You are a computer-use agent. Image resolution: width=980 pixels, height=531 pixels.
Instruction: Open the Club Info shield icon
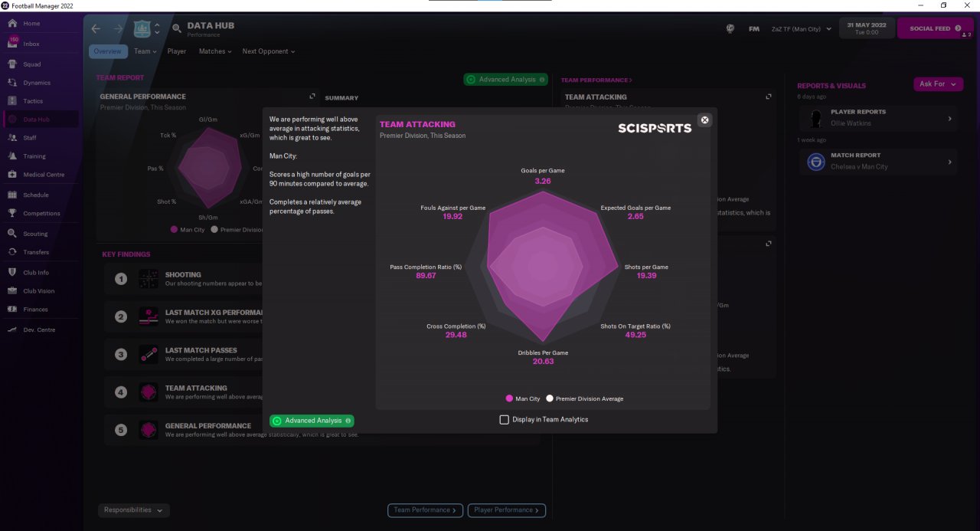click(x=12, y=273)
